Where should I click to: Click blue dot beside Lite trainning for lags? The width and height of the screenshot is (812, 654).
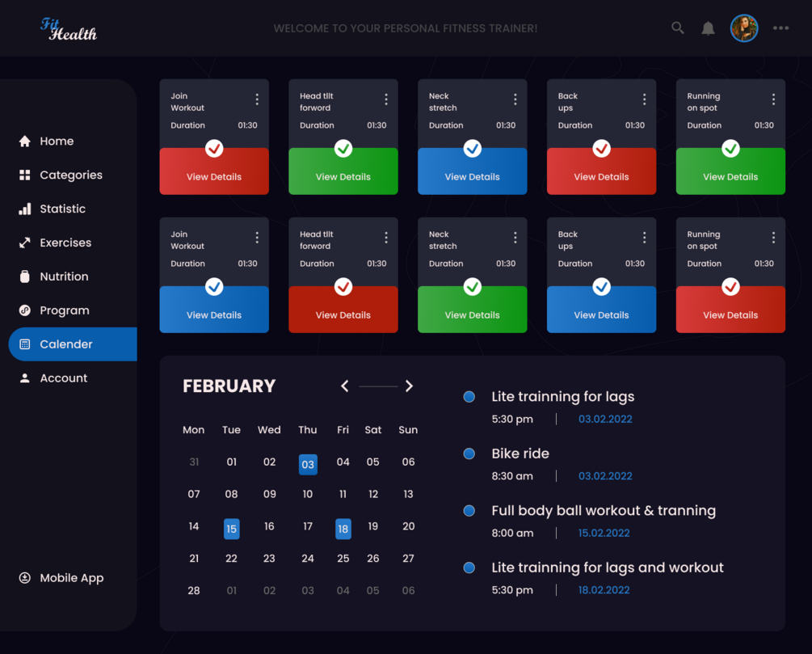[469, 397]
